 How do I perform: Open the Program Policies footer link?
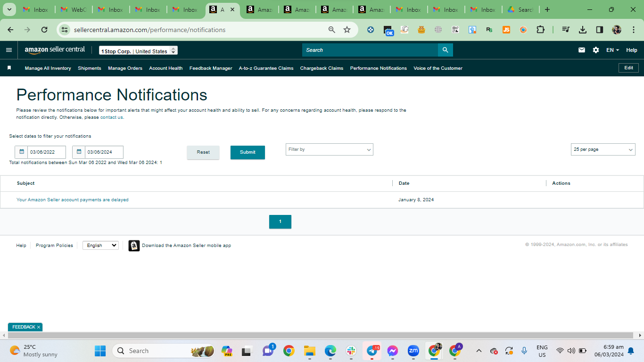pos(54,246)
